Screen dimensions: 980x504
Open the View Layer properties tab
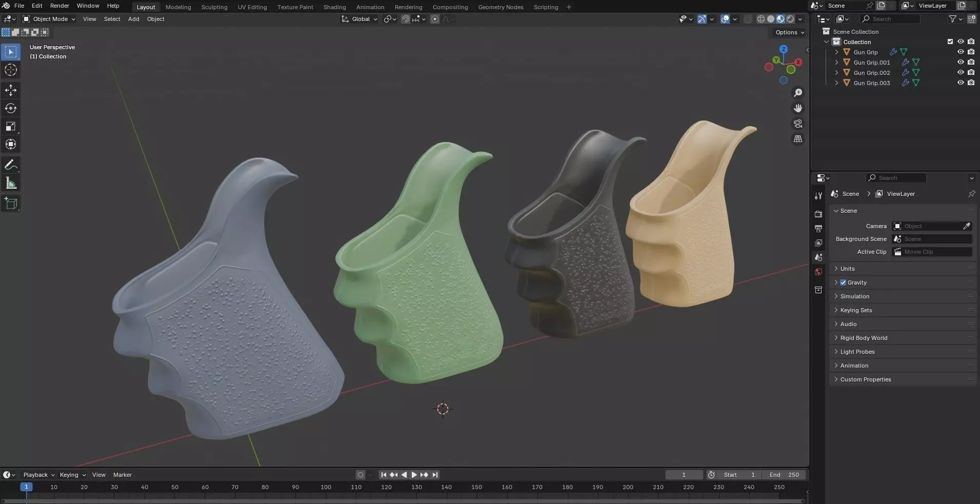click(x=818, y=243)
